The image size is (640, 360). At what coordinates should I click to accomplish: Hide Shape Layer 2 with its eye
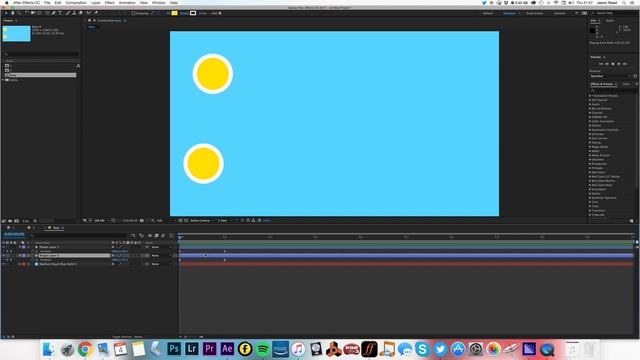(x=4, y=256)
